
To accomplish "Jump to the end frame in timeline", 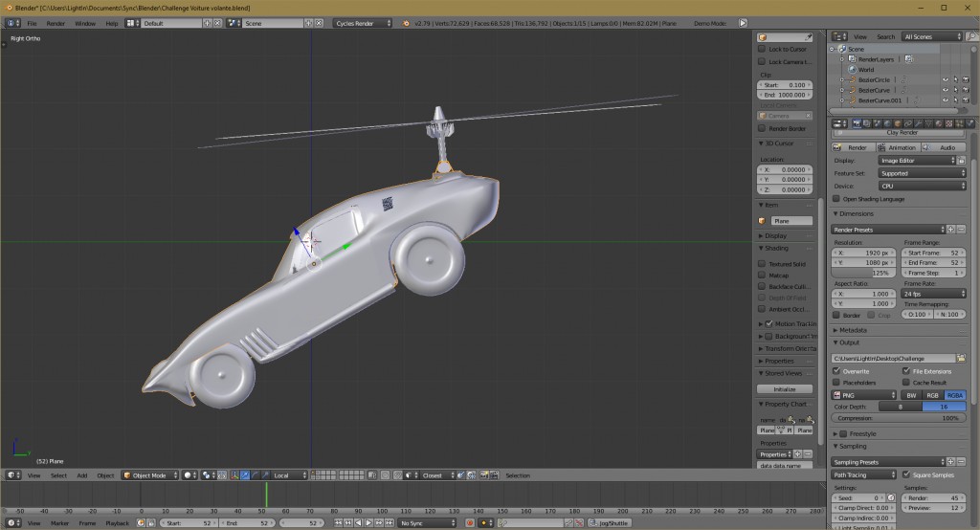I will pyautogui.click(x=390, y=523).
